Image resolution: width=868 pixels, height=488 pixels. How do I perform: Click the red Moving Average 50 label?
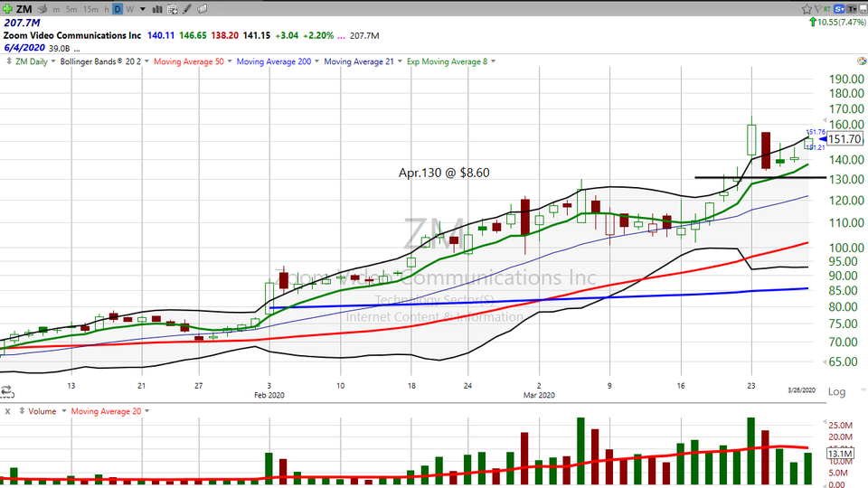189,61
